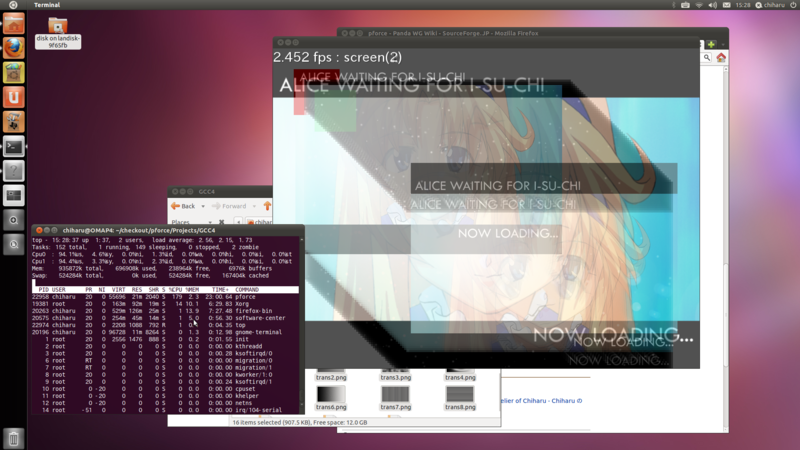The image size is (800, 450).
Task: Open a new tab with the green plus
Action: click(711, 44)
